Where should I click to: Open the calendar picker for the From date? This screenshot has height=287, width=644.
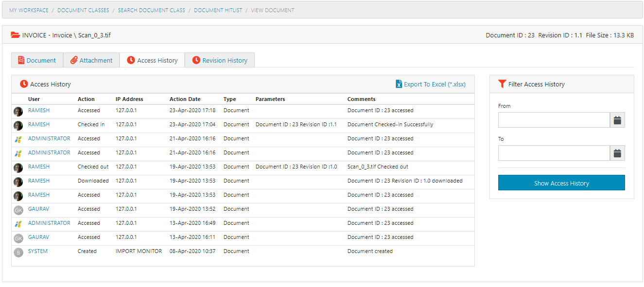pyautogui.click(x=617, y=119)
